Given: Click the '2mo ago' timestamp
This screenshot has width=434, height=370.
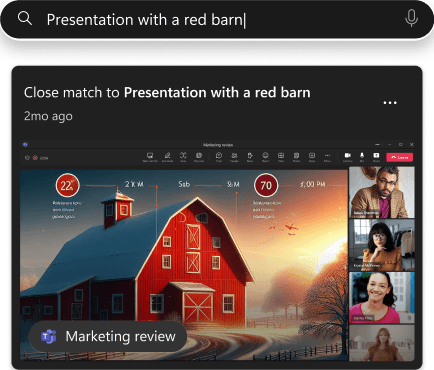Looking at the screenshot, I should tap(48, 116).
